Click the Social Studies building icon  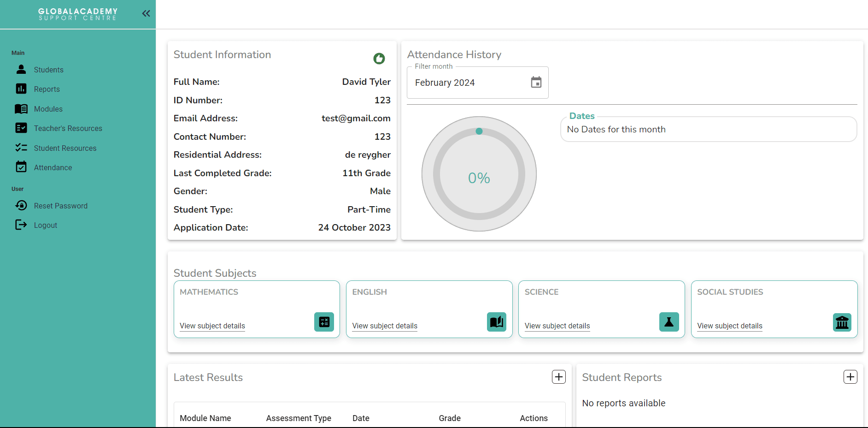click(x=842, y=322)
